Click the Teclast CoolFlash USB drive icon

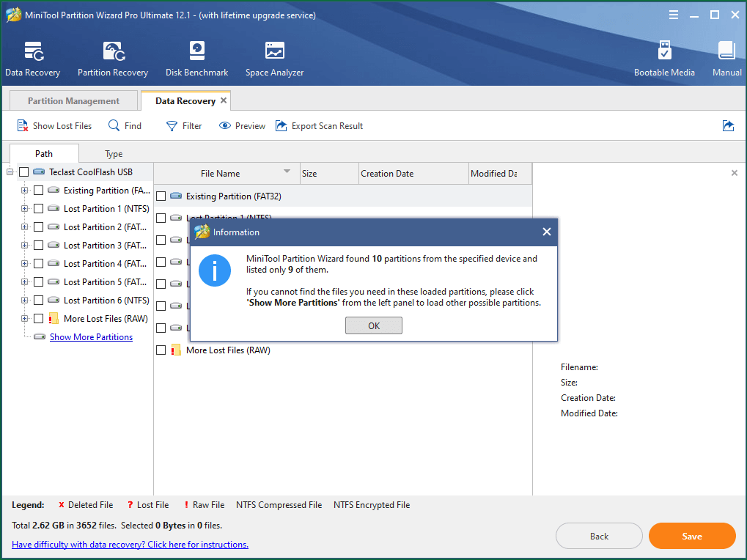tap(39, 172)
